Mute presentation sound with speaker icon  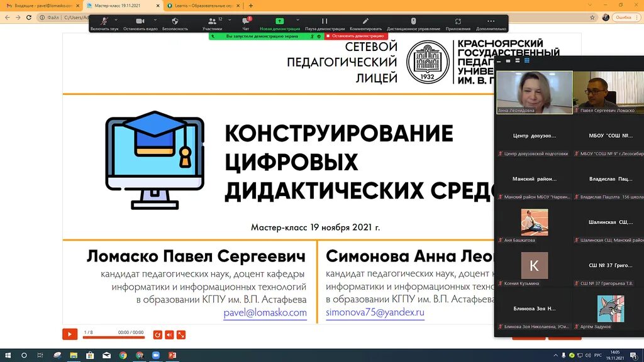(169, 335)
